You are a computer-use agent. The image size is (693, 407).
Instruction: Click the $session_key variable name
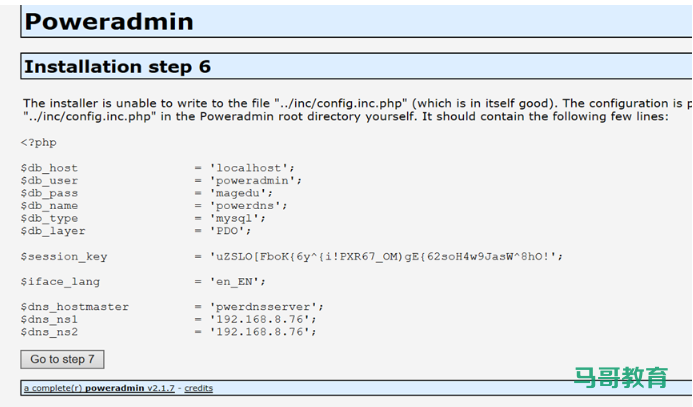63,256
